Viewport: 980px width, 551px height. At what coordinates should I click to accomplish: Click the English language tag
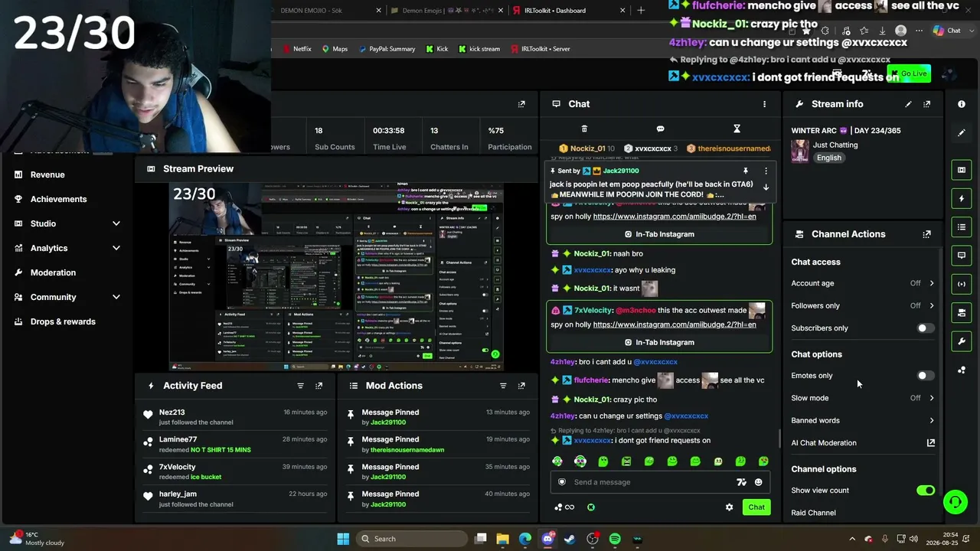(829, 158)
